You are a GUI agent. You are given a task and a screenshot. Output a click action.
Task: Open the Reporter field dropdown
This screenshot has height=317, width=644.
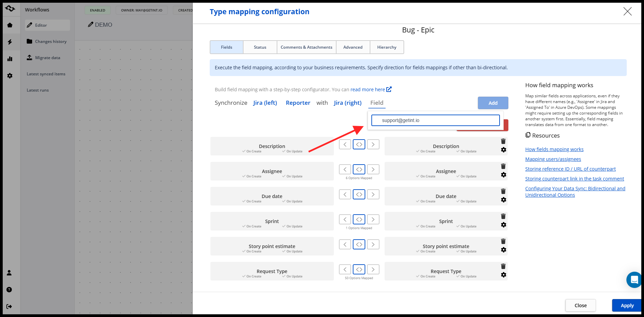coord(298,103)
